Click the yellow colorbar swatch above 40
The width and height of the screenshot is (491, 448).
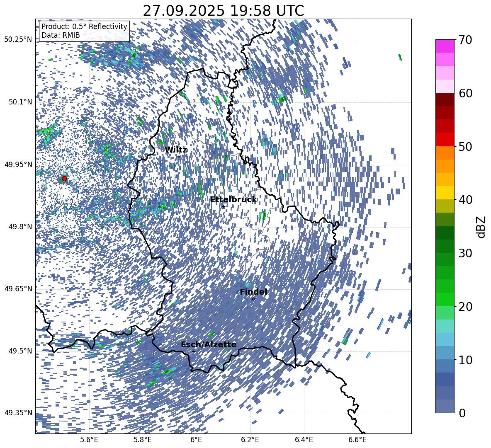tap(445, 193)
